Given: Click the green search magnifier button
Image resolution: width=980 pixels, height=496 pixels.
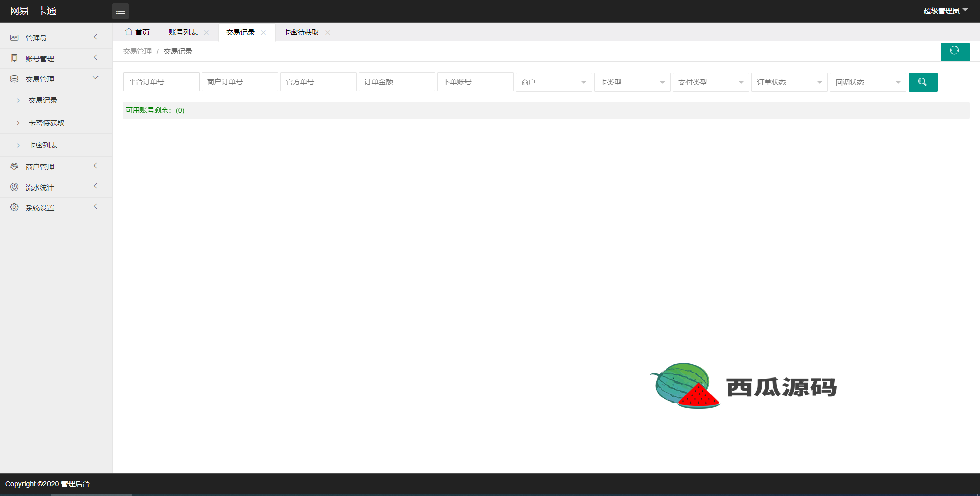Looking at the screenshot, I should 922,82.
